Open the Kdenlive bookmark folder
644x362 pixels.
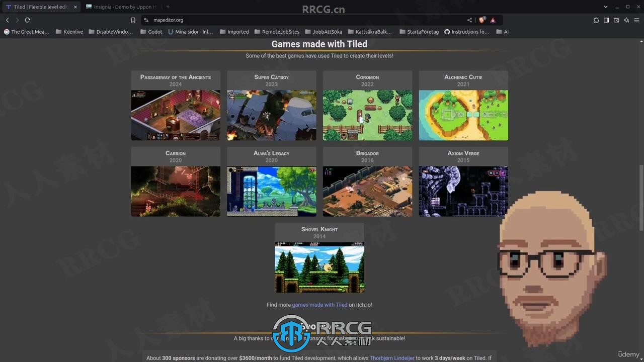(x=69, y=32)
